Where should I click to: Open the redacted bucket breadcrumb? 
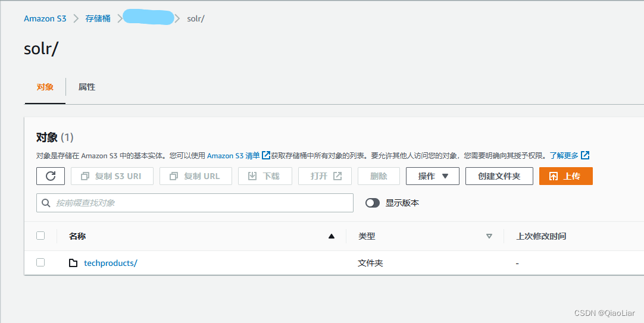pyautogui.click(x=148, y=17)
